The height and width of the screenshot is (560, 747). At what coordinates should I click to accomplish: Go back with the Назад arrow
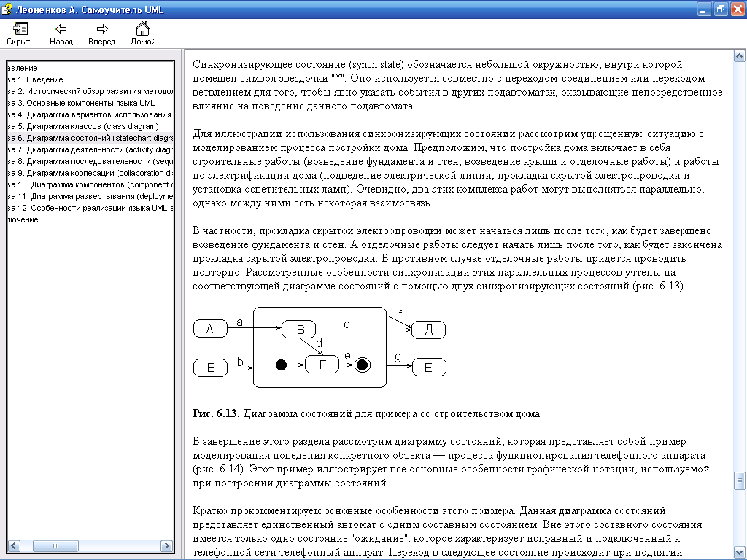pyautogui.click(x=61, y=34)
